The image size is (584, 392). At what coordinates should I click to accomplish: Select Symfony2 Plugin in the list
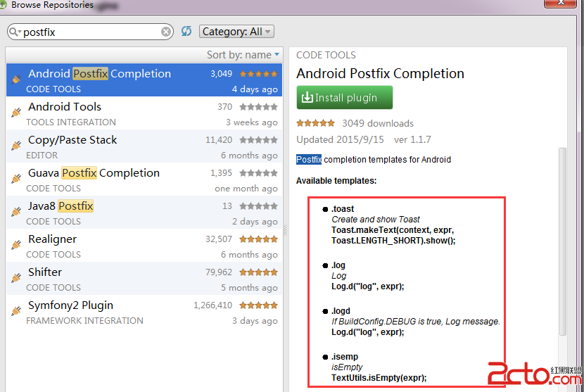point(144,312)
